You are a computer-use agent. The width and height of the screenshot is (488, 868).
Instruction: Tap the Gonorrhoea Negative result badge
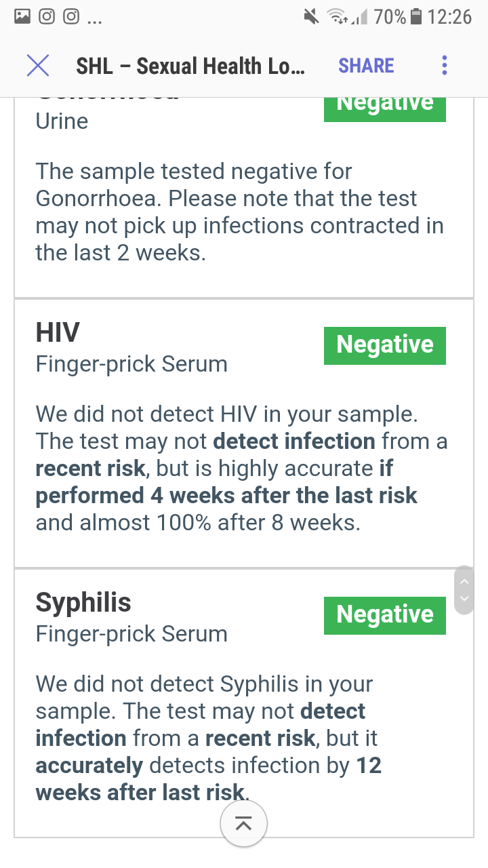tap(385, 107)
